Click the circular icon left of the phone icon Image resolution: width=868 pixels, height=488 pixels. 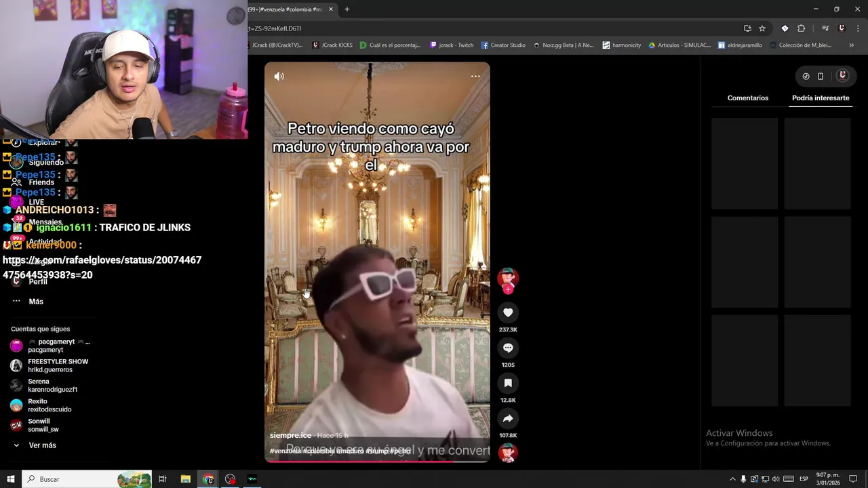(806, 77)
